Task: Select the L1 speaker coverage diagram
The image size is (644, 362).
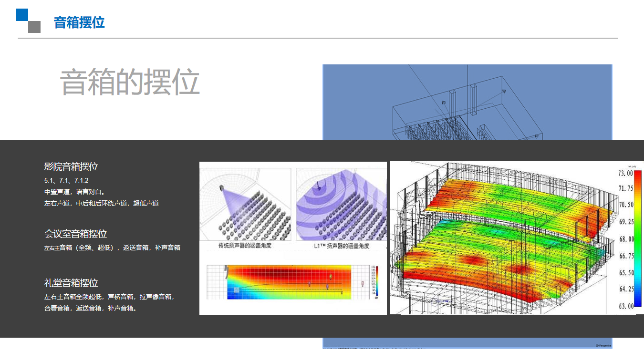Action: pos(341,205)
